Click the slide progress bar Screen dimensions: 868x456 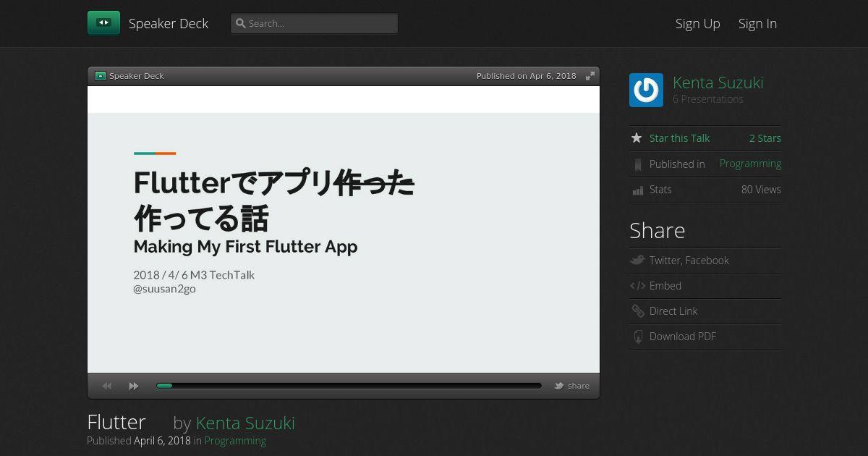(x=349, y=386)
